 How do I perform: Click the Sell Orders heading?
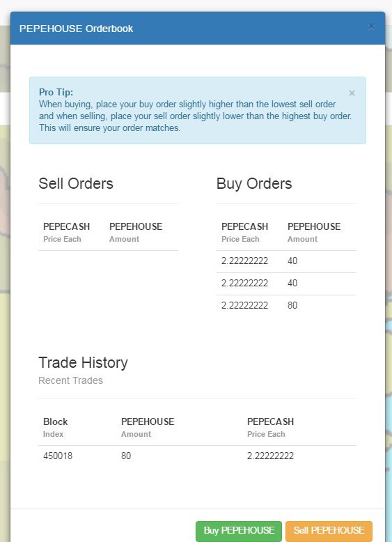[76, 183]
